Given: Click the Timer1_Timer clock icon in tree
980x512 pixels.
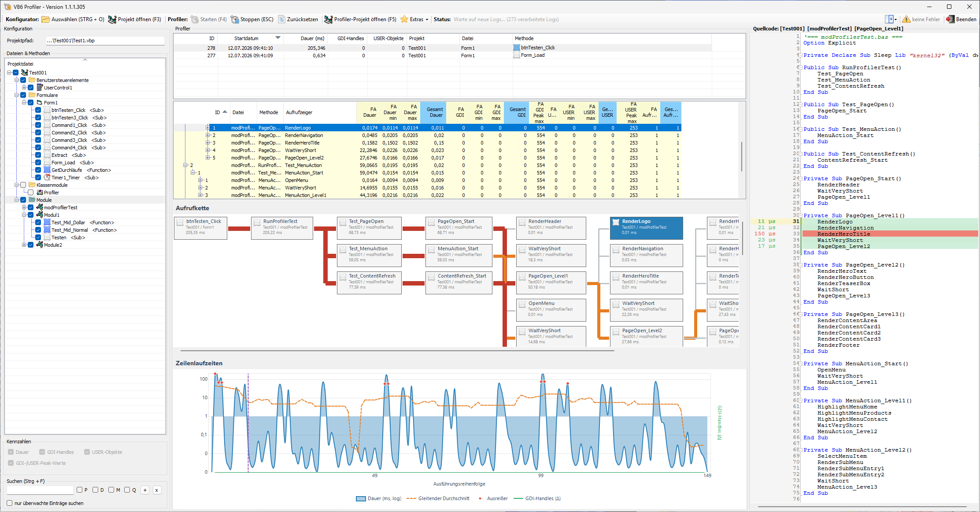Looking at the screenshot, I should point(47,178).
